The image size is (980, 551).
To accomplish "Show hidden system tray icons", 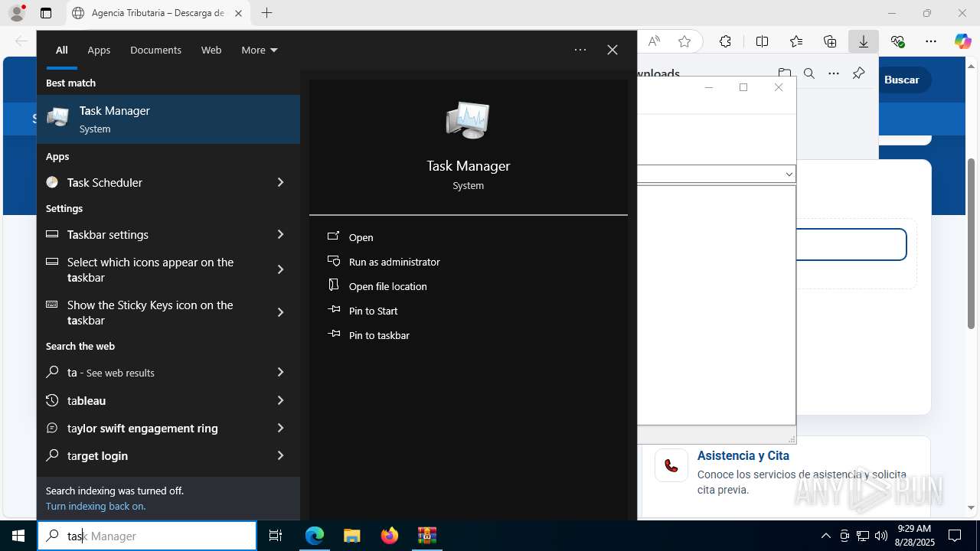I will 825,536.
